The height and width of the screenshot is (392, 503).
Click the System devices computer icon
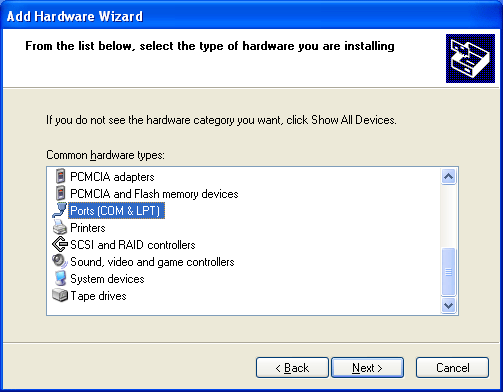coord(60,278)
